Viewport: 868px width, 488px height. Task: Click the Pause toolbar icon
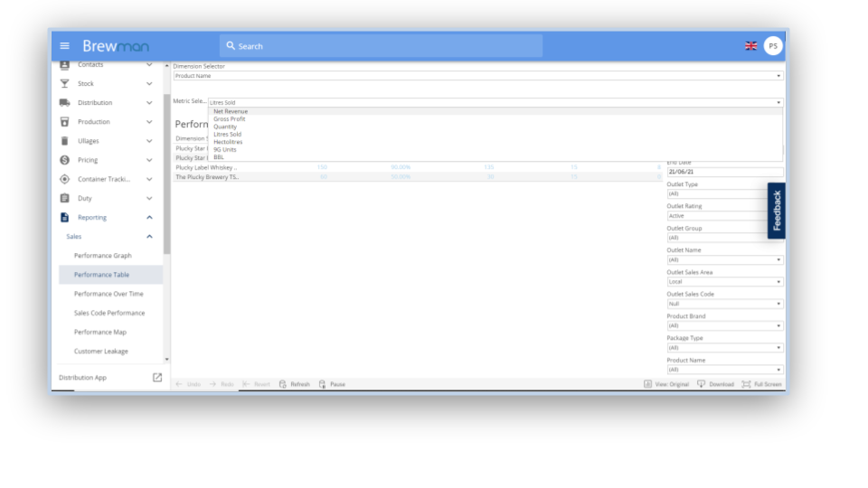pyautogui.click(x=322, y=384)
